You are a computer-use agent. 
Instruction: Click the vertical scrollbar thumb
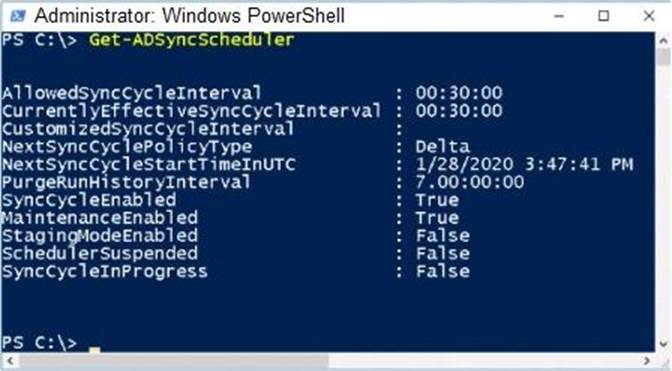click(663, 57)
